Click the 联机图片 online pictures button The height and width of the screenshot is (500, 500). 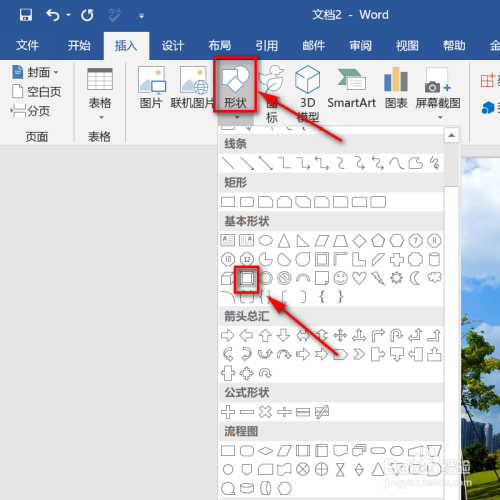193,88
